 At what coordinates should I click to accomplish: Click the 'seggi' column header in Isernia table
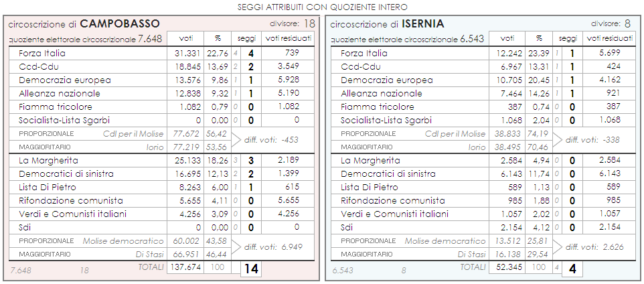tap(568, 38)
